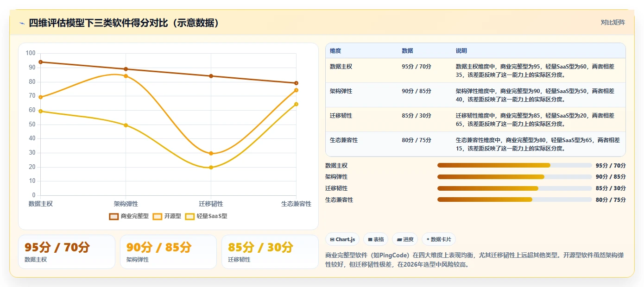Screen dimensions: 644x287
Task: Click the 对比矩阵 label
Action: 612,22
